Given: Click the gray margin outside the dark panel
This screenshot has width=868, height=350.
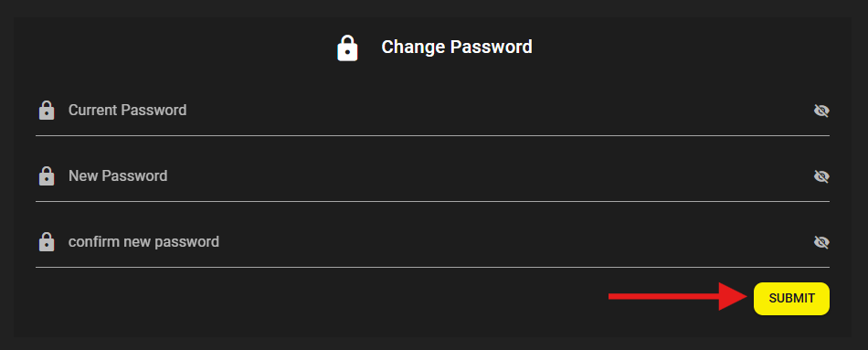Looking at the screenshot, I should tap(434, 7).
